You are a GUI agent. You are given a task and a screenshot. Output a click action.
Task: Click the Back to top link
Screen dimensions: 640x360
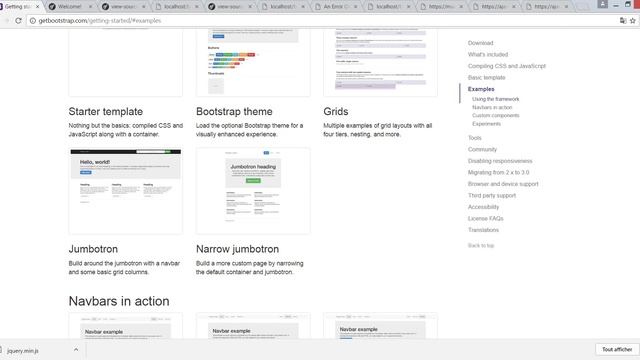pyautogui.click(x=481, y=245)
